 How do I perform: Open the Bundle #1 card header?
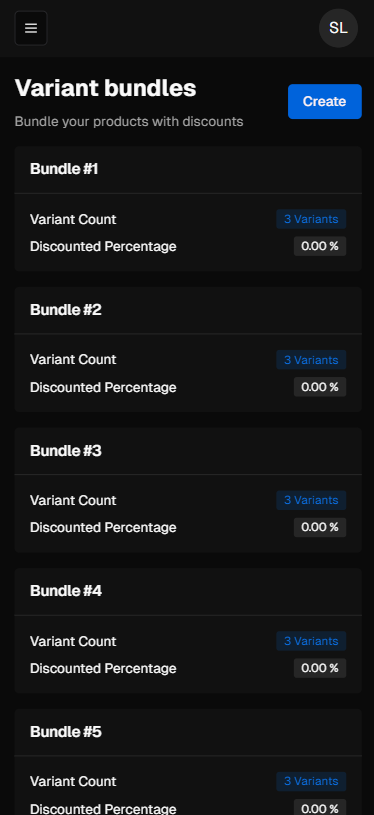click(x=188, y=169)
